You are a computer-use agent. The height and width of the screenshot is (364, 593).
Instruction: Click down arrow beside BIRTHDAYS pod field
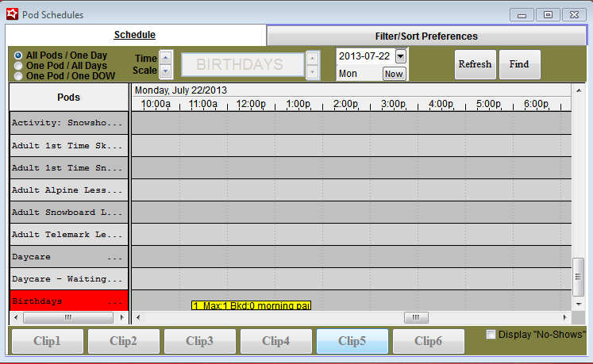coord(313,71)
